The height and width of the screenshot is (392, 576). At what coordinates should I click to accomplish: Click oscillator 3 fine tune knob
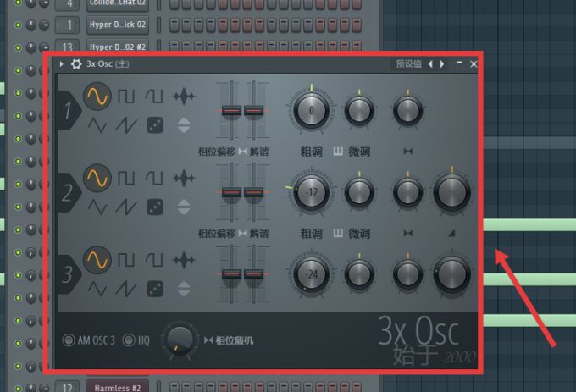(x=359, y=274)
